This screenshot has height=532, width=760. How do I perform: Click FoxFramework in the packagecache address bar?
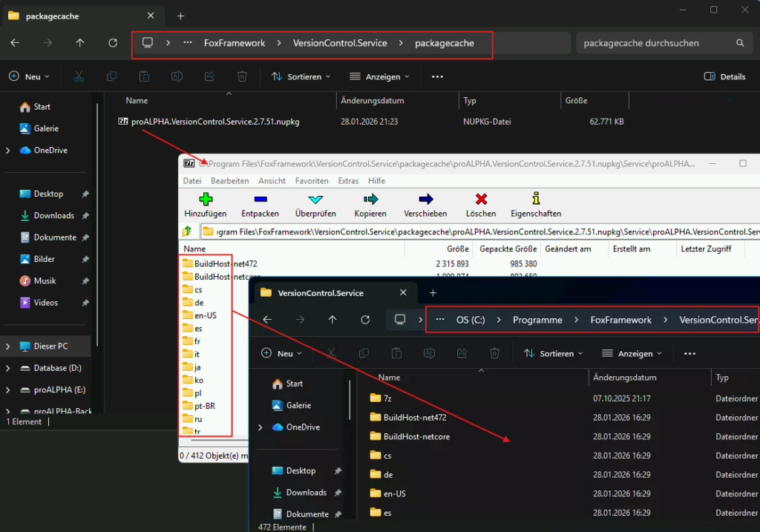235,43
